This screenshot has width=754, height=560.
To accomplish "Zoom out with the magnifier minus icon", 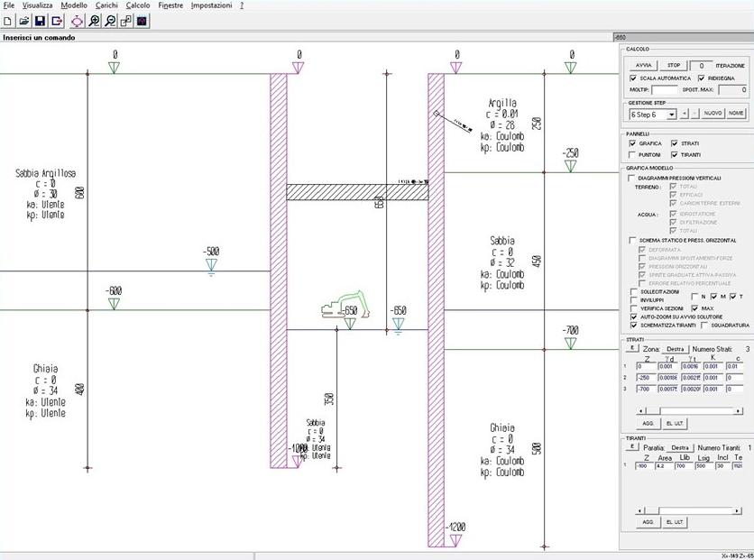I will (x=110, y=21).
